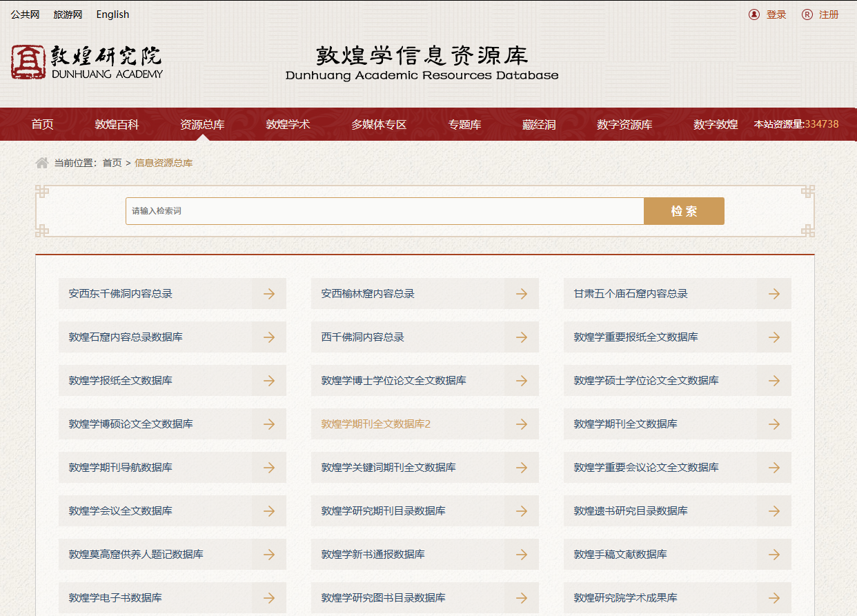Click arrow icon beside 敦煌学博士学位论文全文数据库
This screenshot has width=857, height=616.
click(522, 381)
